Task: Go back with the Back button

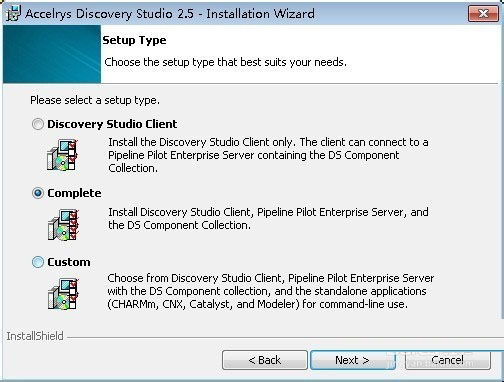Action: pos(265,360)
